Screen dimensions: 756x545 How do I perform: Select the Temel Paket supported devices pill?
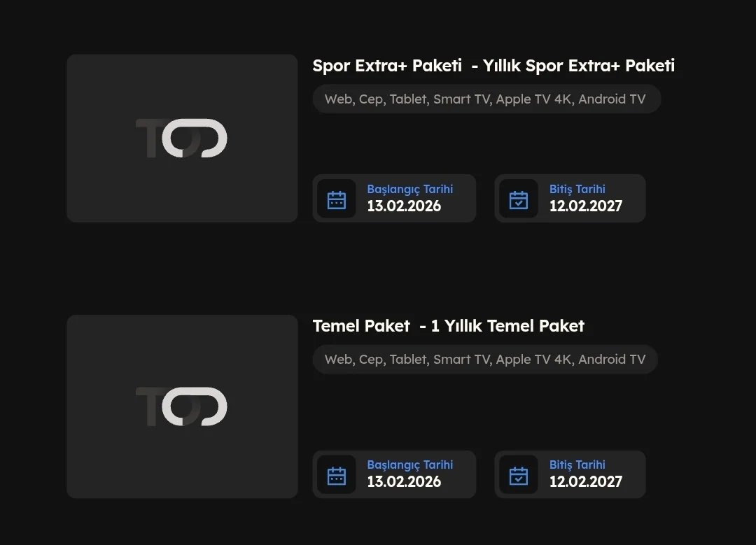(x=484, y=360)
